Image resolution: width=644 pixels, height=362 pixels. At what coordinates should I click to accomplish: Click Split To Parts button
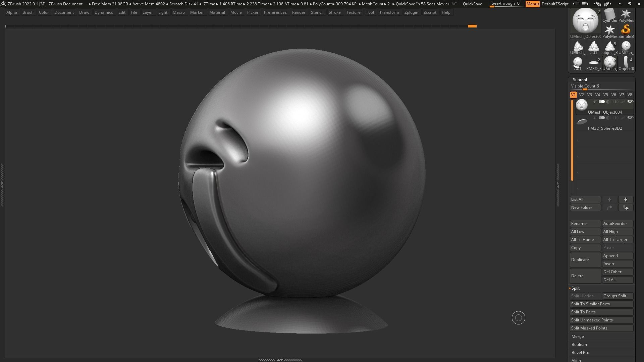coord(601,312)
